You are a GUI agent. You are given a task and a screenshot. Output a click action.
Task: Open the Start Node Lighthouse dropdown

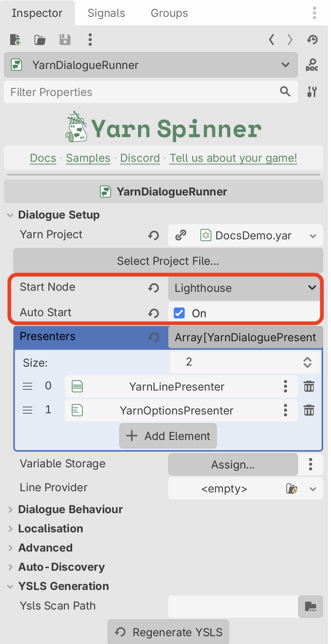[246, 288]
